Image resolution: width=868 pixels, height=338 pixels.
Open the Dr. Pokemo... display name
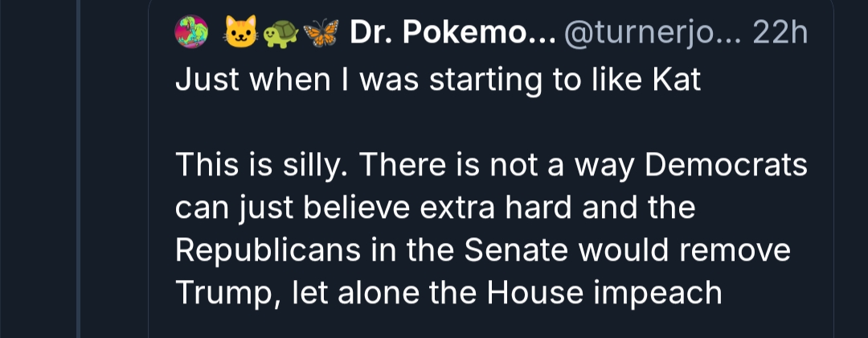tap(452, 32)
